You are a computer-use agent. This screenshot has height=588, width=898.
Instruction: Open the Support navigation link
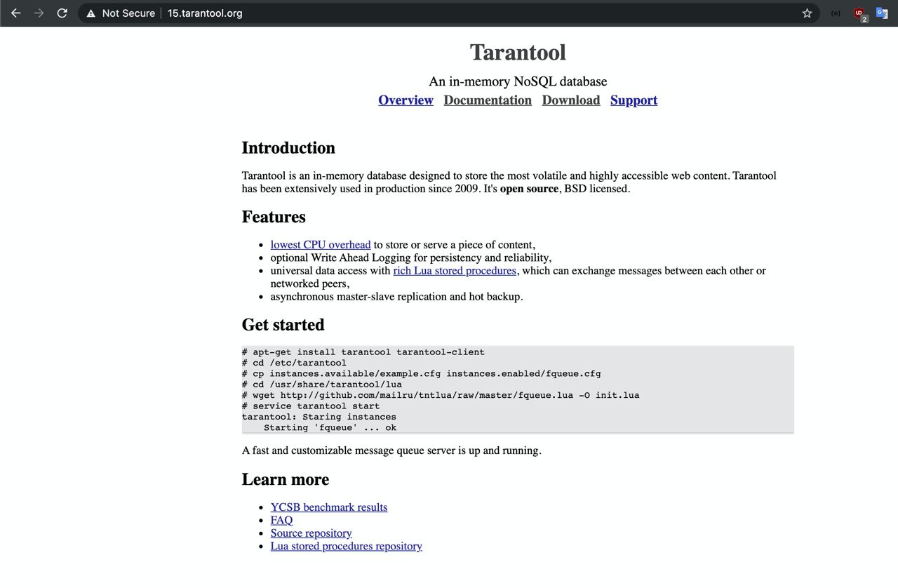coord(634,100)
